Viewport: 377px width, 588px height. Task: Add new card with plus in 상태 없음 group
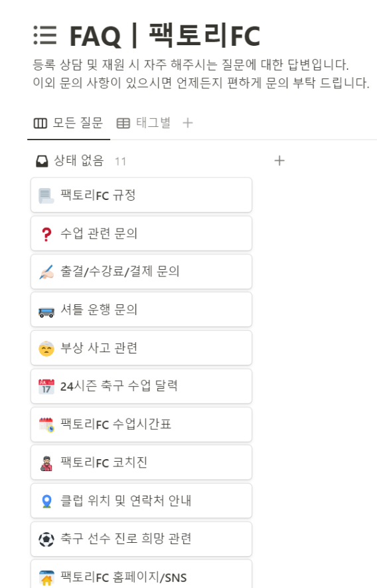pyautogui.click(x=279, y=161)
